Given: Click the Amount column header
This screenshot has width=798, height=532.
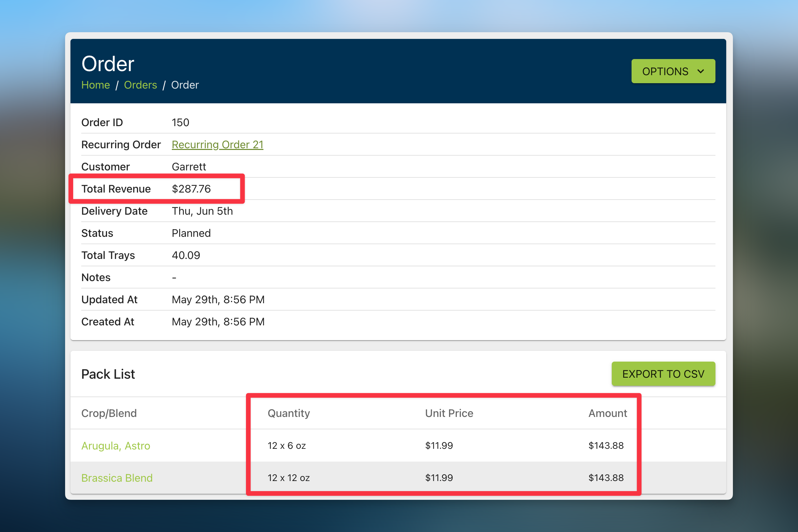Looking at the screenshot, I should (x=607, y=413).
